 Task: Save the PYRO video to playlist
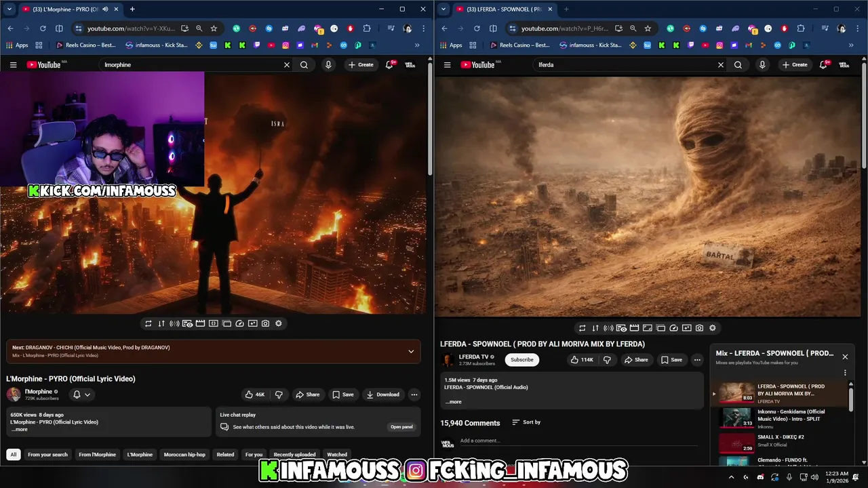(343, 394)
